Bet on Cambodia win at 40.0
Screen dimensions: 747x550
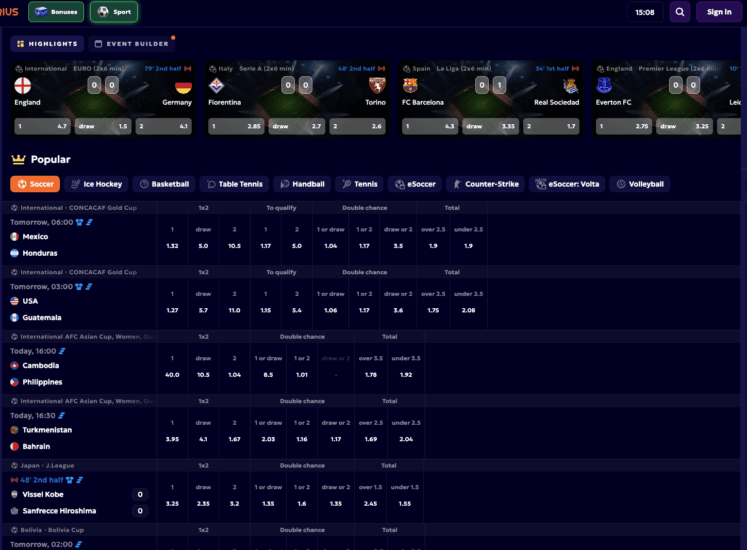[x=172, y=374]
